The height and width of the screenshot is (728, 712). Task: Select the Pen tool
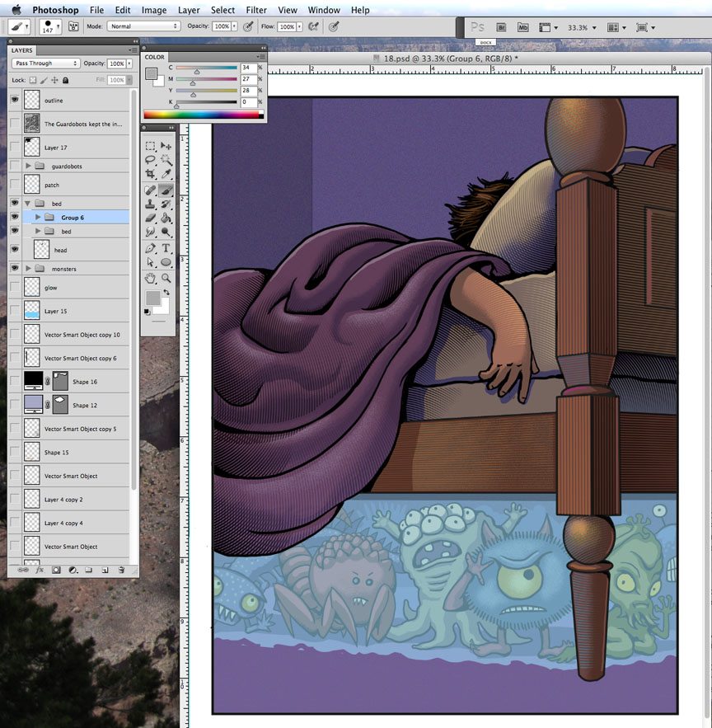click(x=150, y=248)
